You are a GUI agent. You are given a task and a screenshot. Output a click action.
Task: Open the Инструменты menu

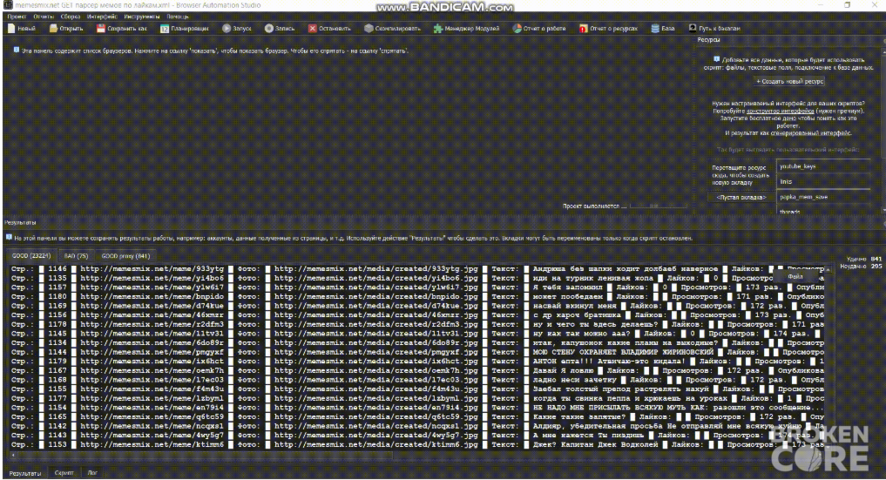click(142, 16)
